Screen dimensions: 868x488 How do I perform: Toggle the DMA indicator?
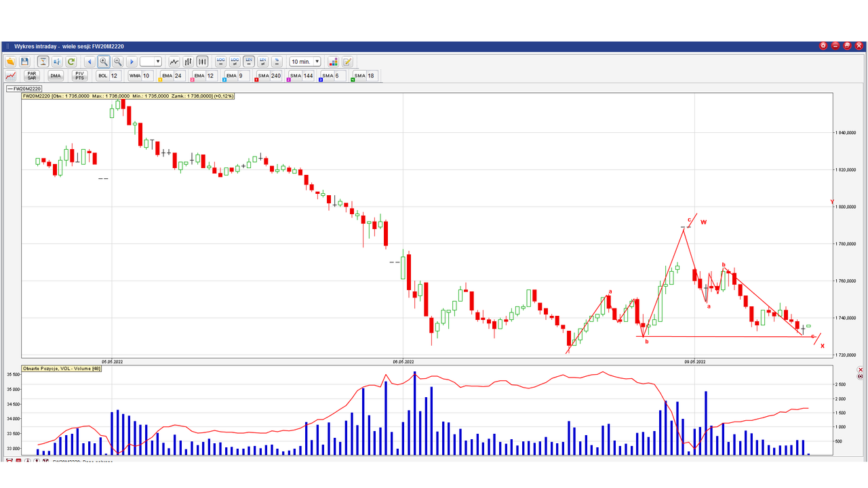pyautogui.click(x=56, y=76)
